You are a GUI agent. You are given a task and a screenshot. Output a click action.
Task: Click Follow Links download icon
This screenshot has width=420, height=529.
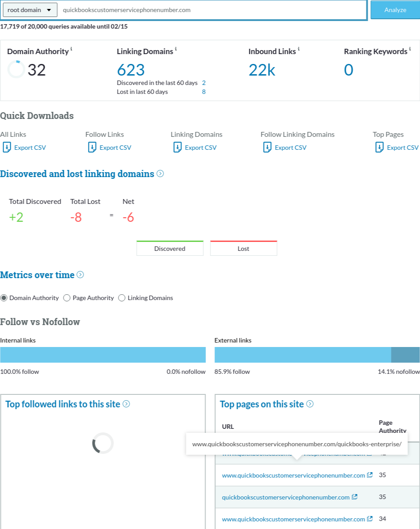pos(92,148)
